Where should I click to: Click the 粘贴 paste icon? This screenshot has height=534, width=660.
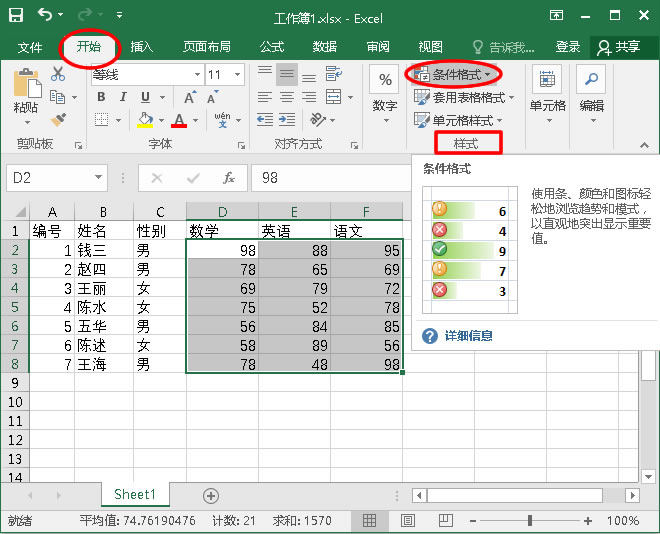coord(27,83)
